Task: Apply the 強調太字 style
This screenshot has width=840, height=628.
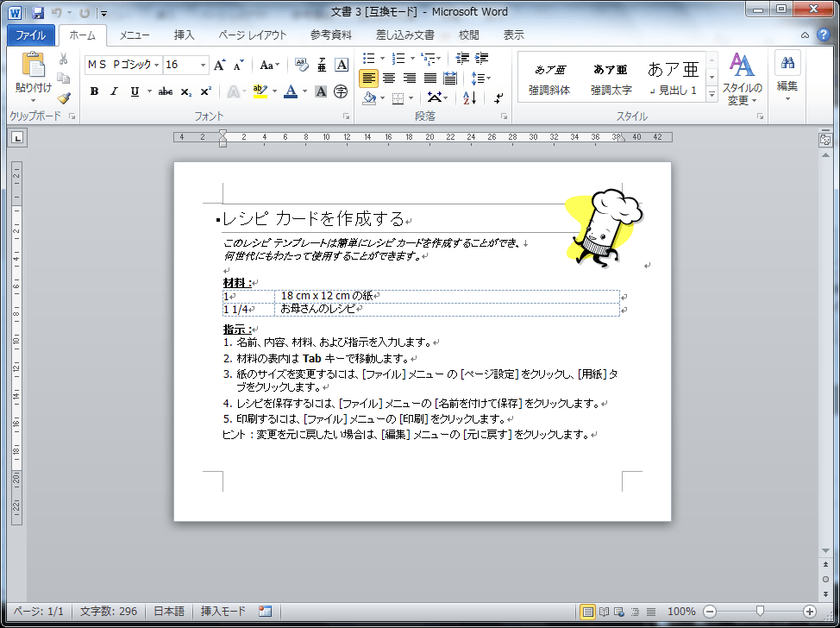Action: (x=611, y=78)
